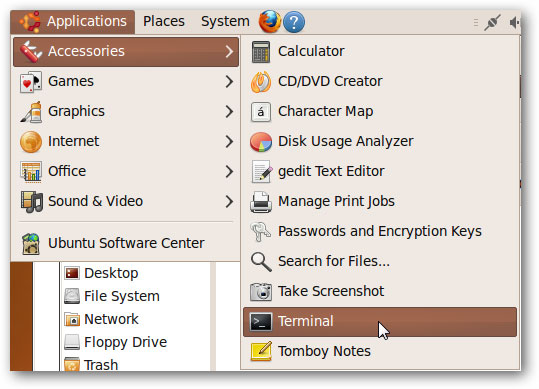Click the Calculator icon in Accessories

coord(261,52)
